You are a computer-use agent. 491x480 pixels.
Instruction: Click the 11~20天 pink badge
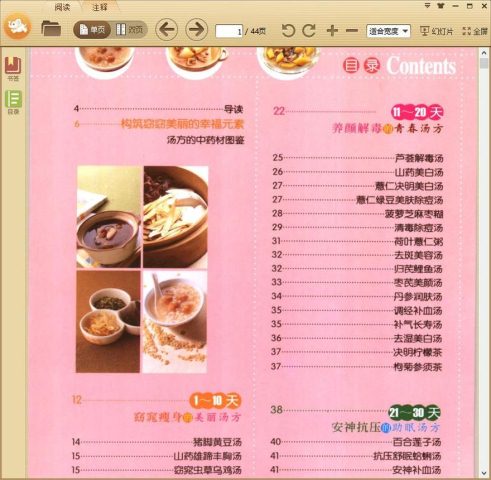click(x=417, y=112)
